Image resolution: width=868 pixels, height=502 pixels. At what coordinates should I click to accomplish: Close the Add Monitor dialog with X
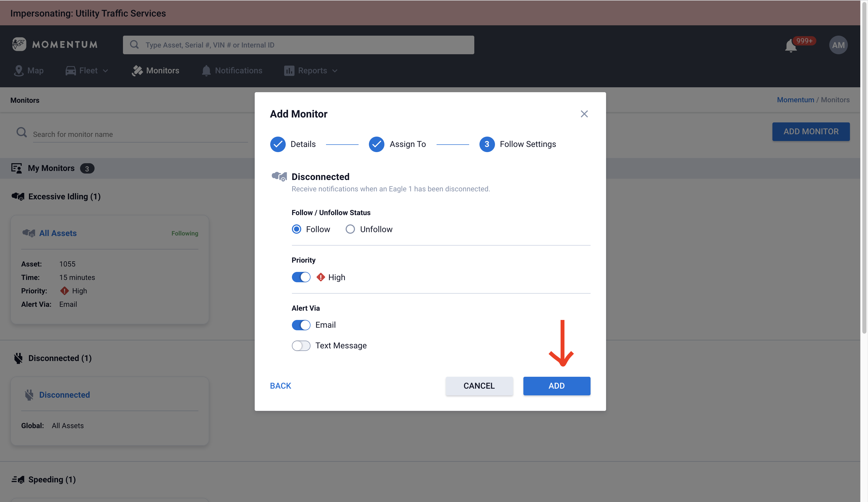(584, 114)
